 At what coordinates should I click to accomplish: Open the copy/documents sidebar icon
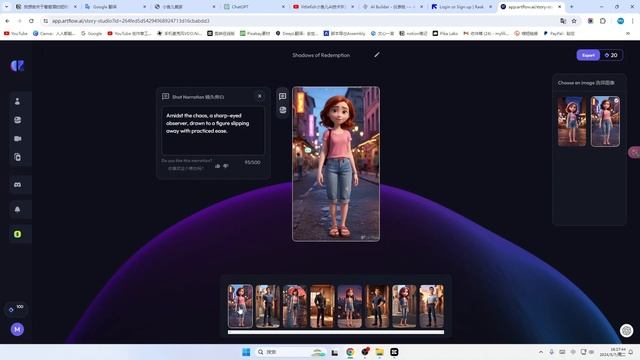click(17, 157)
